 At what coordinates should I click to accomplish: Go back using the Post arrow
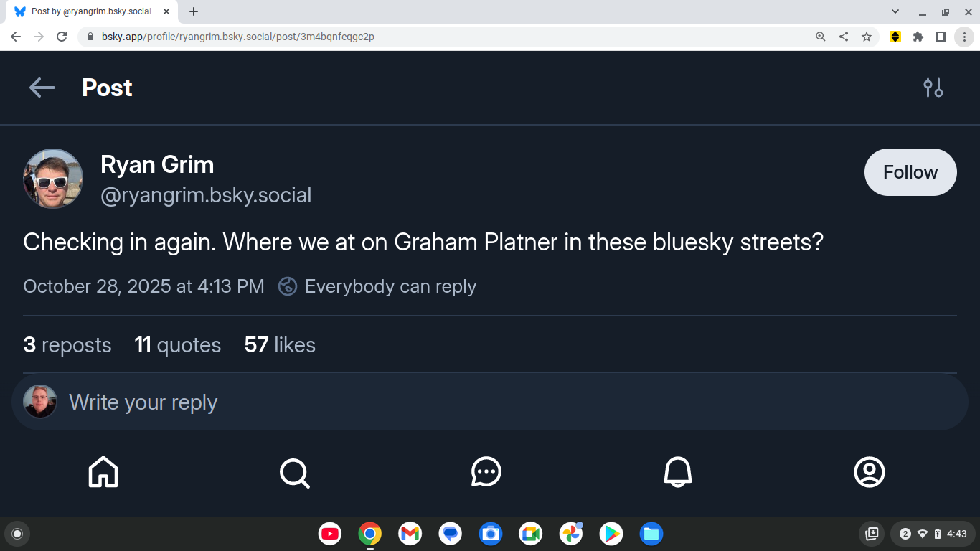click(x=42, y=88)
